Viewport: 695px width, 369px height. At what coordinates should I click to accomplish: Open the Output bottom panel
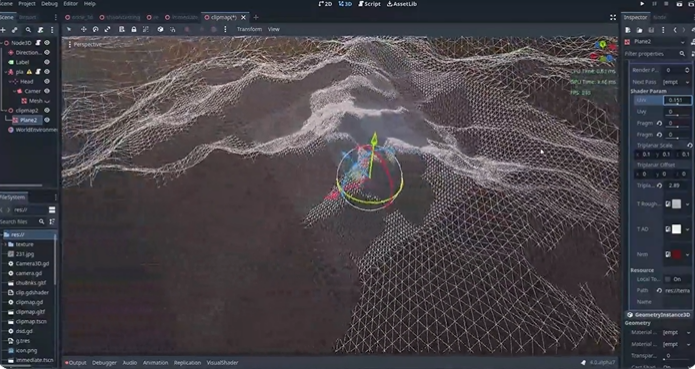(x=76, y=362)
